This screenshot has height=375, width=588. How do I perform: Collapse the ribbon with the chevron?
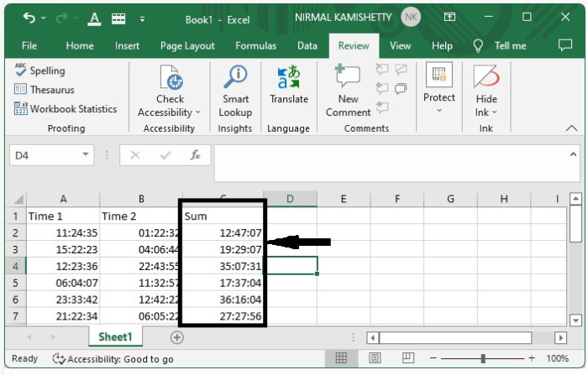(x=571, y=128)
